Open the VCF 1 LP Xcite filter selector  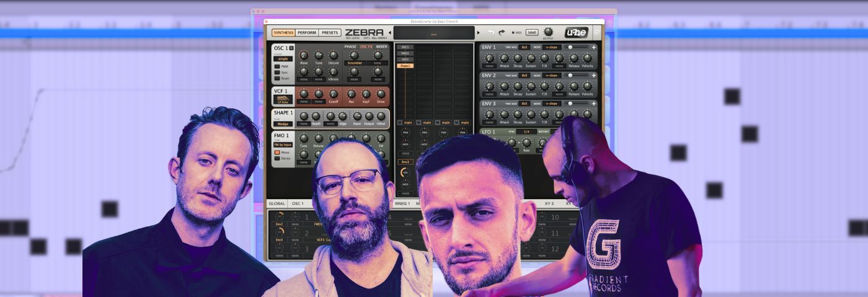[283, 99]
